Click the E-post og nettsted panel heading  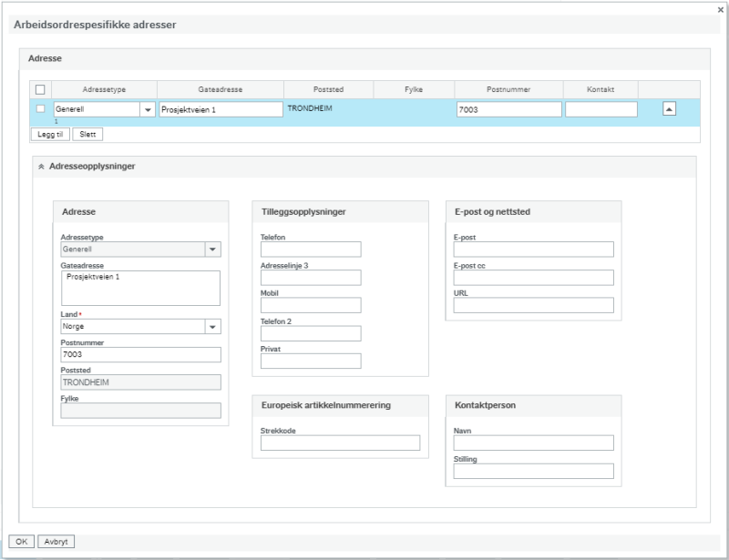click(x=492, y=212)
